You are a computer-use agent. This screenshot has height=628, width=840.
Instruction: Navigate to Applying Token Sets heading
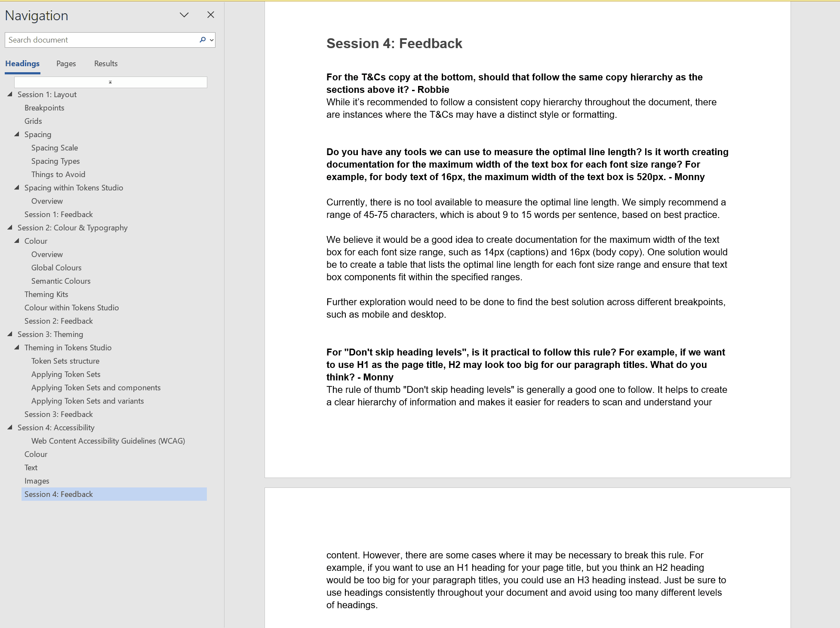click(66, 374)
